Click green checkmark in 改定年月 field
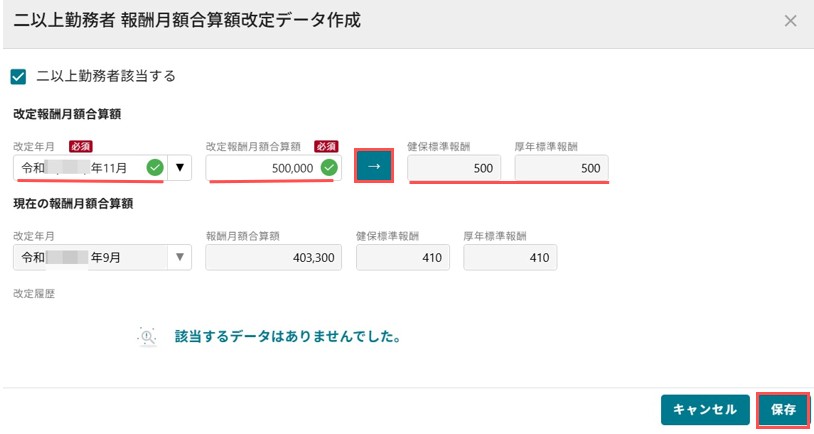The image size is (814, 434). [155, 168]
